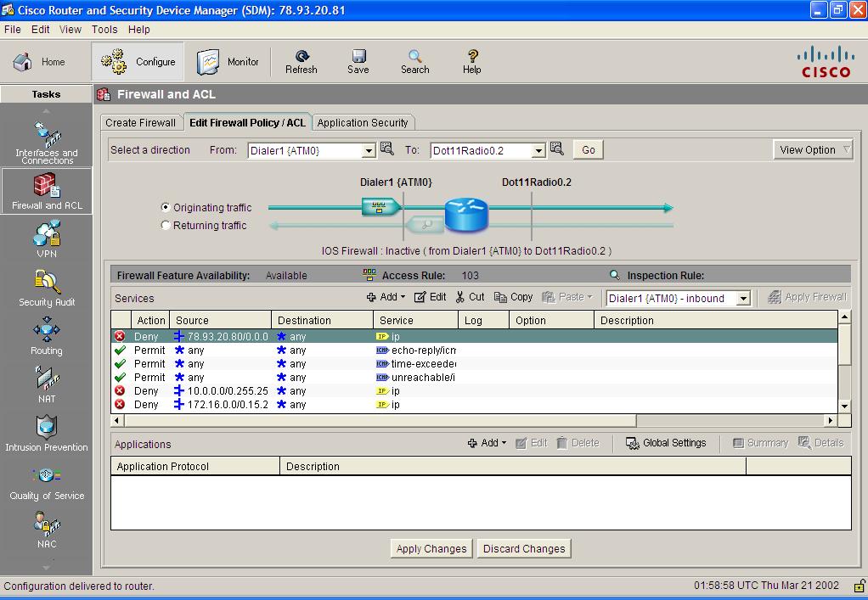Open the Routing task
The image size is (868, 600).
[47, 336]
